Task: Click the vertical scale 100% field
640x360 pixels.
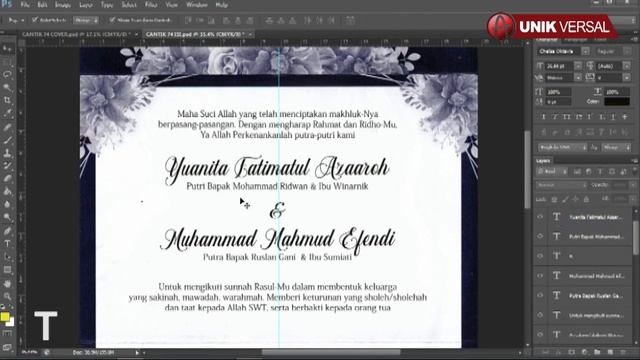Action: click(x=558, y=92)
